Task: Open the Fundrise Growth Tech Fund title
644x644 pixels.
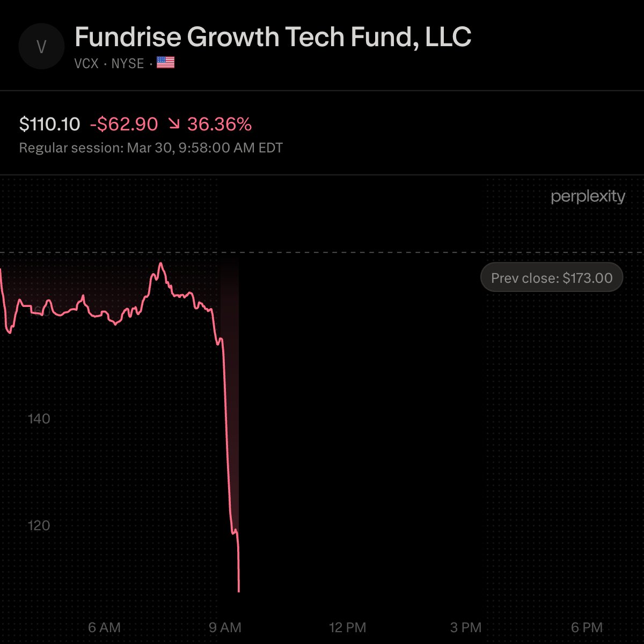Action: tap(273, 37)
